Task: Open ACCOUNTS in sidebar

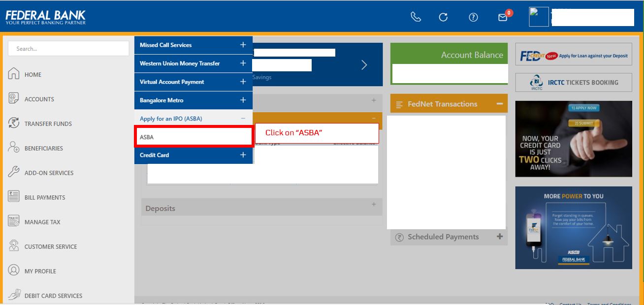Action: (39, 99)
